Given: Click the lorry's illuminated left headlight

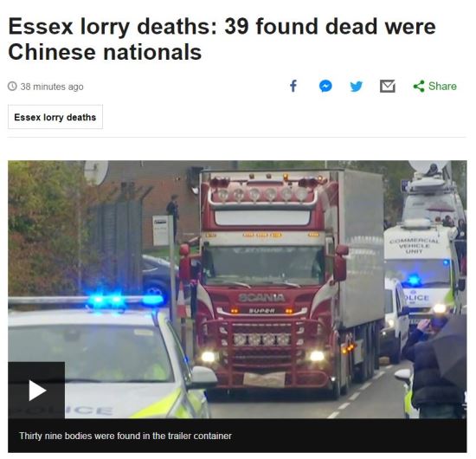Looking at the screenshot, I should click(x=209, y=356).
